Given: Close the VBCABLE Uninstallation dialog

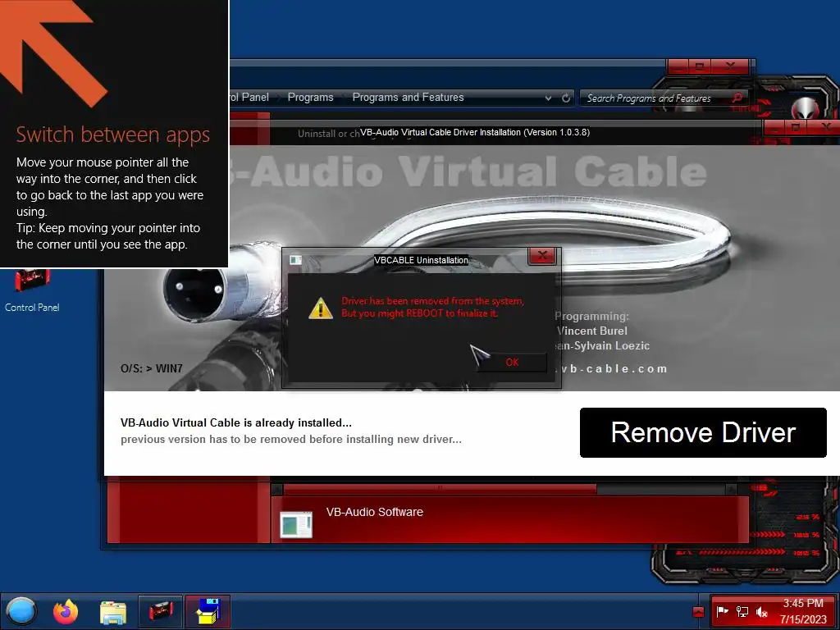Looking at the screenshot, I should pyautogui.click(x=543, y=256).
